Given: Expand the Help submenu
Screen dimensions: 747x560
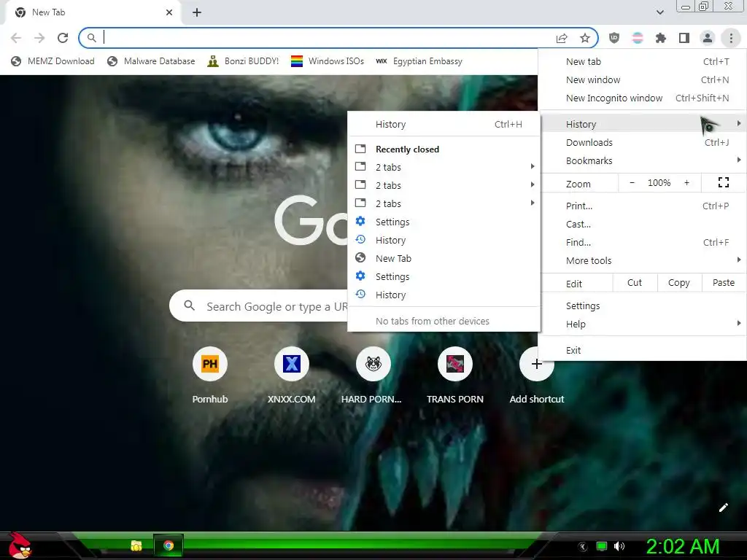Looking at the screenshot, I should [642, 324].
